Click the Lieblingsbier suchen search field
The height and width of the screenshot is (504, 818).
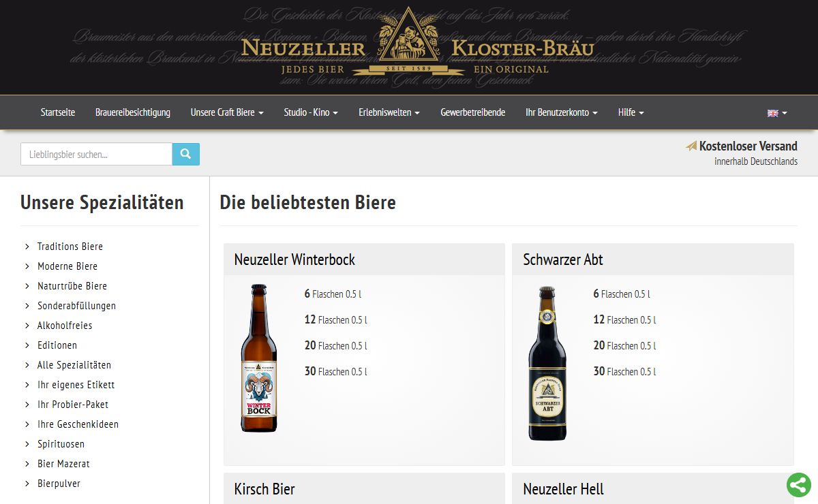pos(96,154)
